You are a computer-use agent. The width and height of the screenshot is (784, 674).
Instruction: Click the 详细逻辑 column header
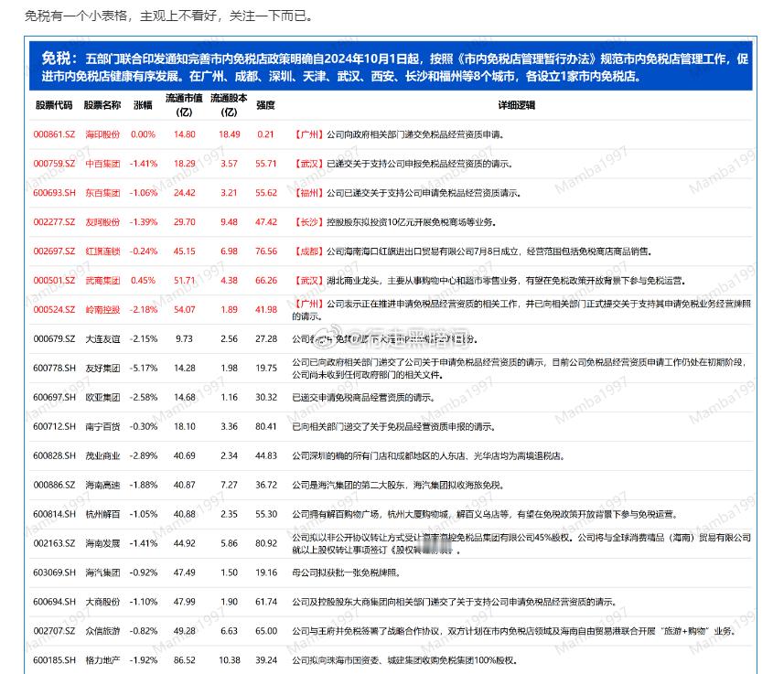(x=517, y=105)
